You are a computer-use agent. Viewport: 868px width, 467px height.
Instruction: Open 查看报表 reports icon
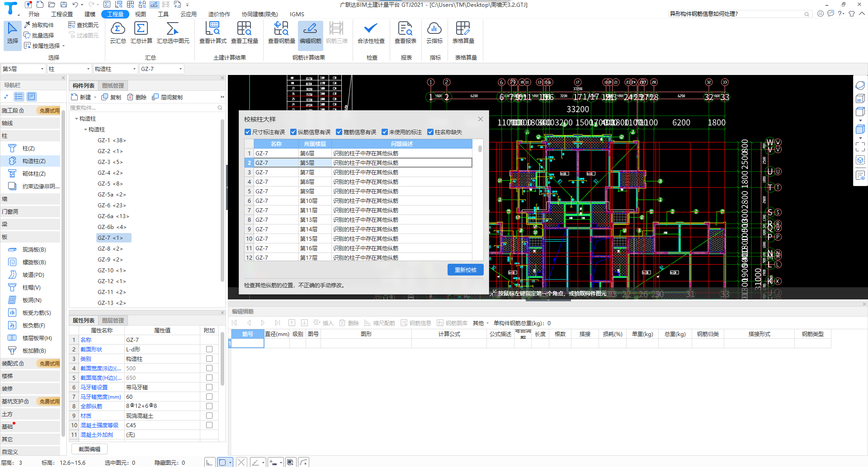click(x=405, y=33)
